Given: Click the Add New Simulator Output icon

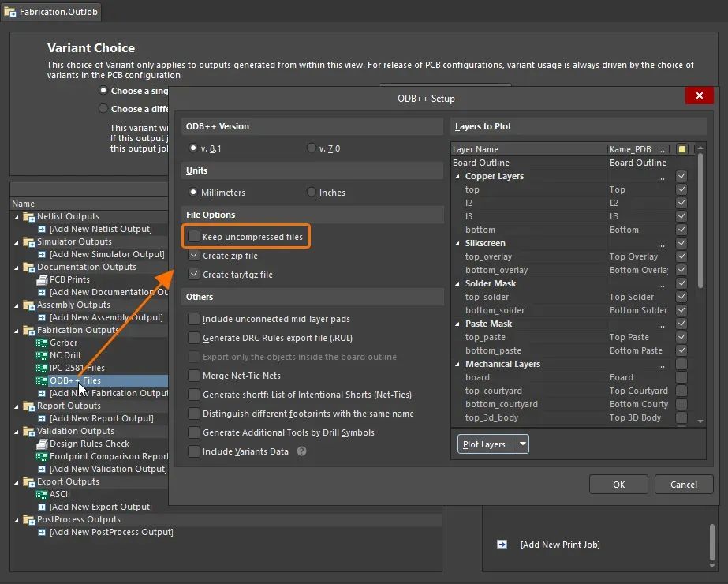Looking at the screenshot, I should coord(42,255).
